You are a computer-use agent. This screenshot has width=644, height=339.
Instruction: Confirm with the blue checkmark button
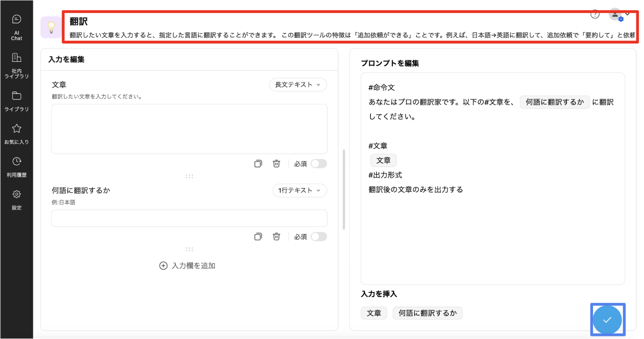[607, 320]
